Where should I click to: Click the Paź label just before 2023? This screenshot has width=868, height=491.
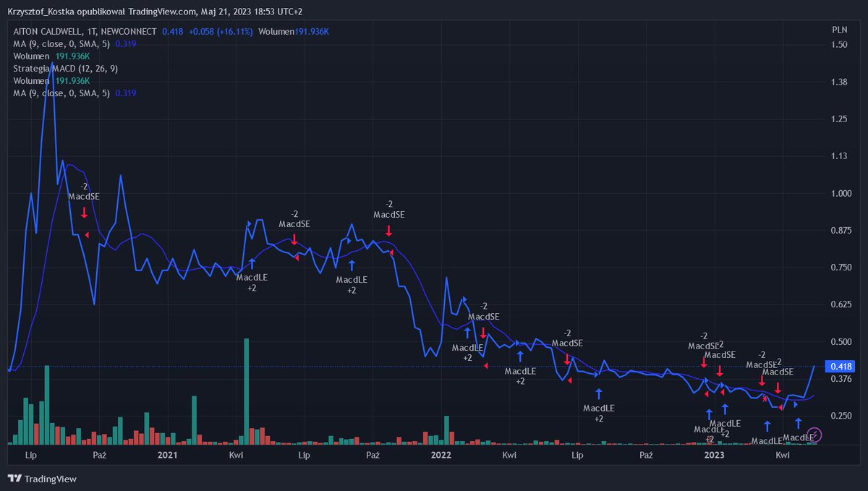647,456
